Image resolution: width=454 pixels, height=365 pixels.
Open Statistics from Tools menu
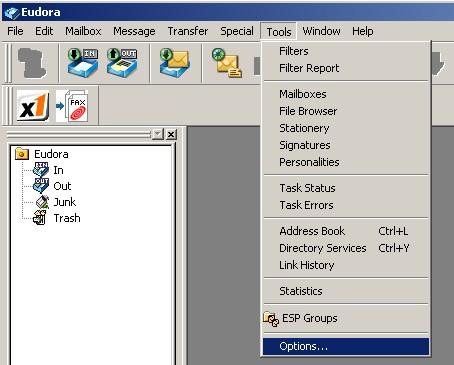pos(346,291)
